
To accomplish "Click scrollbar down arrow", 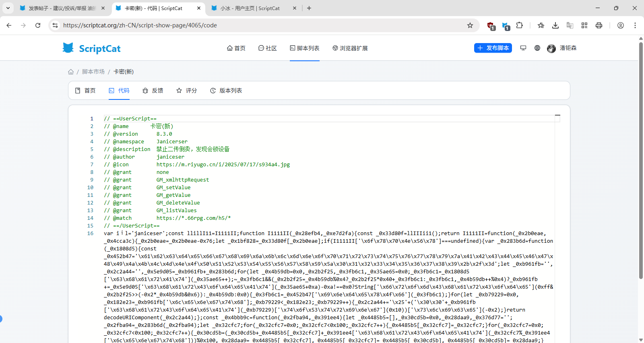I will point(641,340).
